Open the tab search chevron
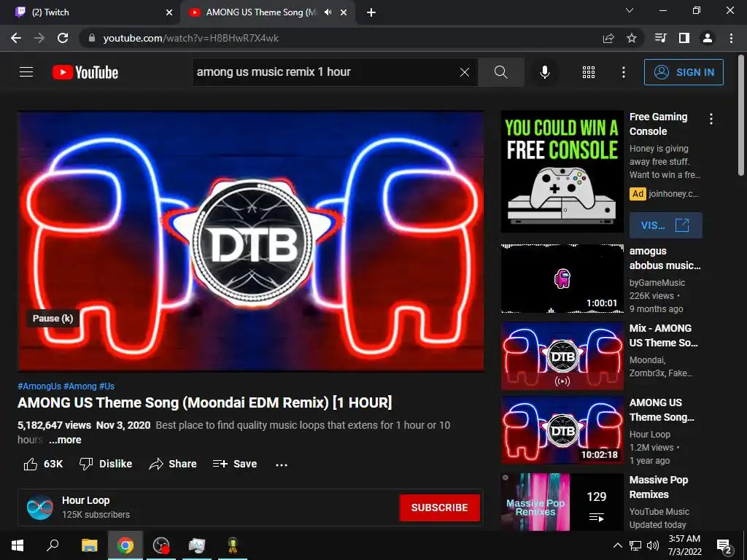The height and width of the screenshot is (560, 747). coord(630,10)
